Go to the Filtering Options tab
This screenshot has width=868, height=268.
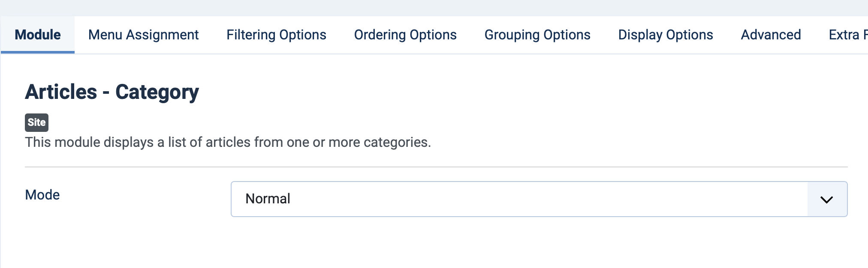(276, 35)
